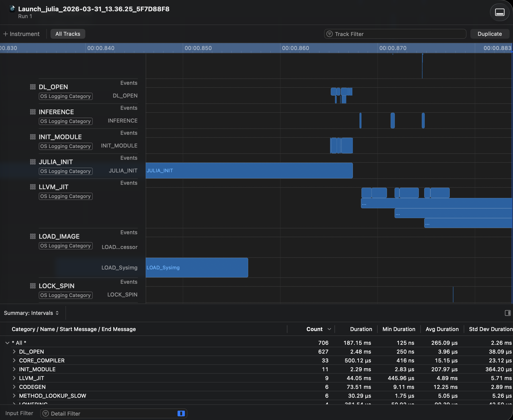Toggle the bottom detail pane button
The height and width of the screenshot is (420, 513).
(x=500, y=12)
